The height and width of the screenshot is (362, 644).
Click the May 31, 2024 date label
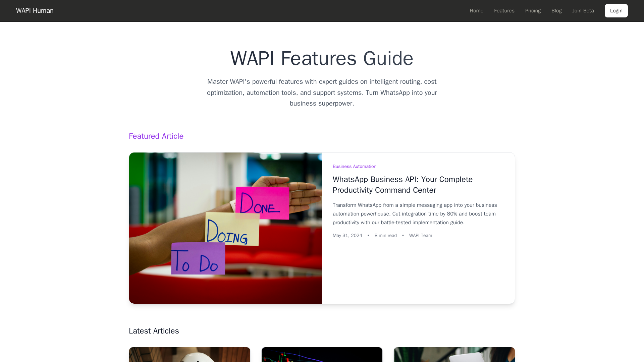347,236
